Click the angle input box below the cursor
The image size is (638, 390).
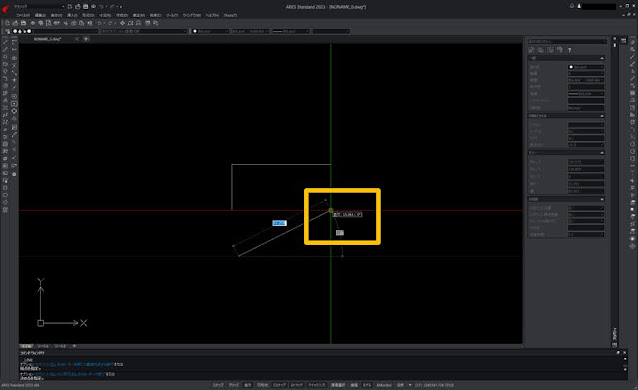click(x=340, y=232)
